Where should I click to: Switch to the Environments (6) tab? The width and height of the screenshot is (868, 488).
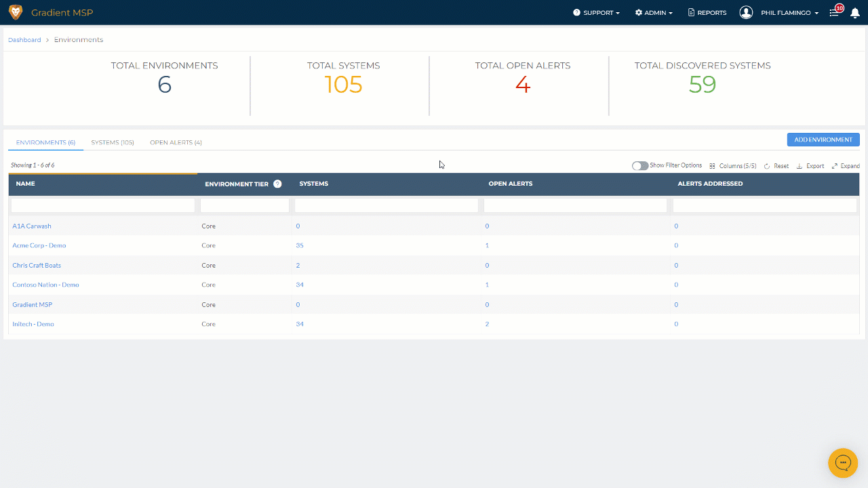pyautogui.click(x=45, y=142)
